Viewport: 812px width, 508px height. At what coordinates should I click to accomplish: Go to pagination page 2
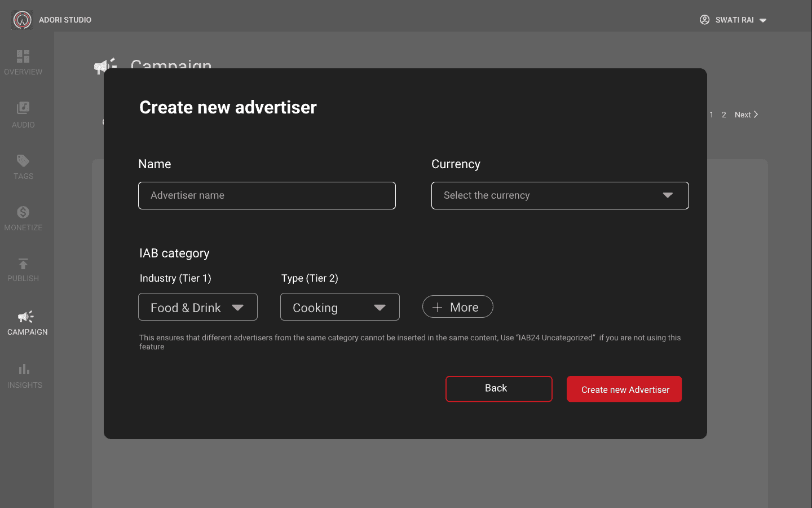[x=724, y=115]
